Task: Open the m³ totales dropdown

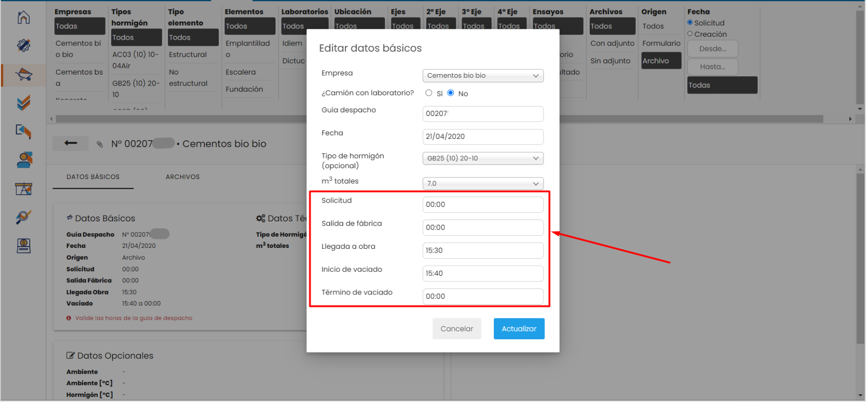Action: 483,184
